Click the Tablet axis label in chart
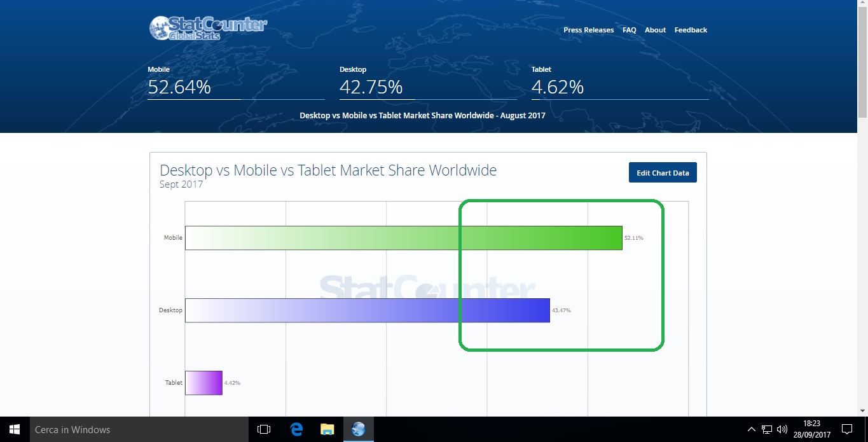Viewport: 868px width, 442px height. (x=174, y=383)
